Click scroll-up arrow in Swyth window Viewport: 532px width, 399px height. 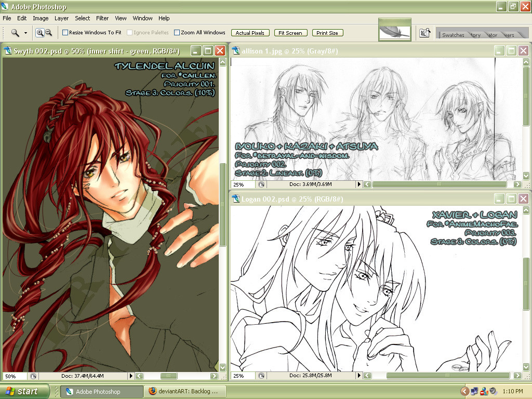click(x=222, y=62)
